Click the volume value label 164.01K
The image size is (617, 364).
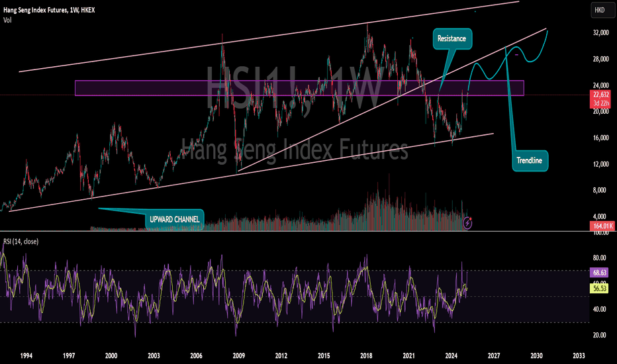602,226
